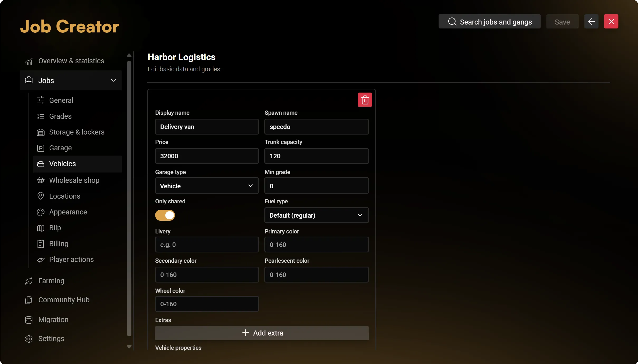The image size is (638, 364).
Task: Open the Garage type dropdown
Action: [x=207, y=186]
